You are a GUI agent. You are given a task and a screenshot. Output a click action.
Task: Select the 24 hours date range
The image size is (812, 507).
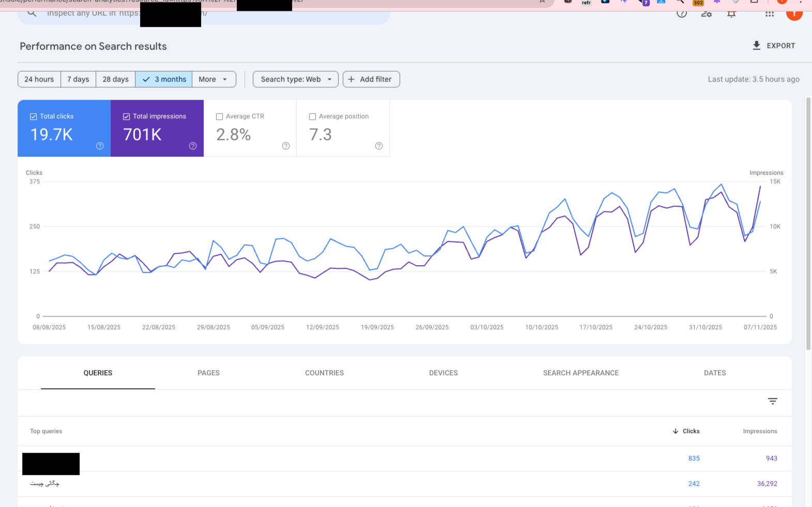pyautogui.click(x=39, y=79)
